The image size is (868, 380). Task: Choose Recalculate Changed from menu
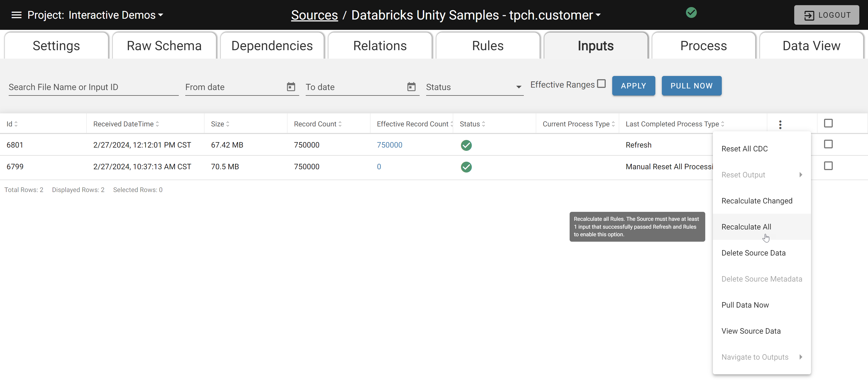point(761,201)
